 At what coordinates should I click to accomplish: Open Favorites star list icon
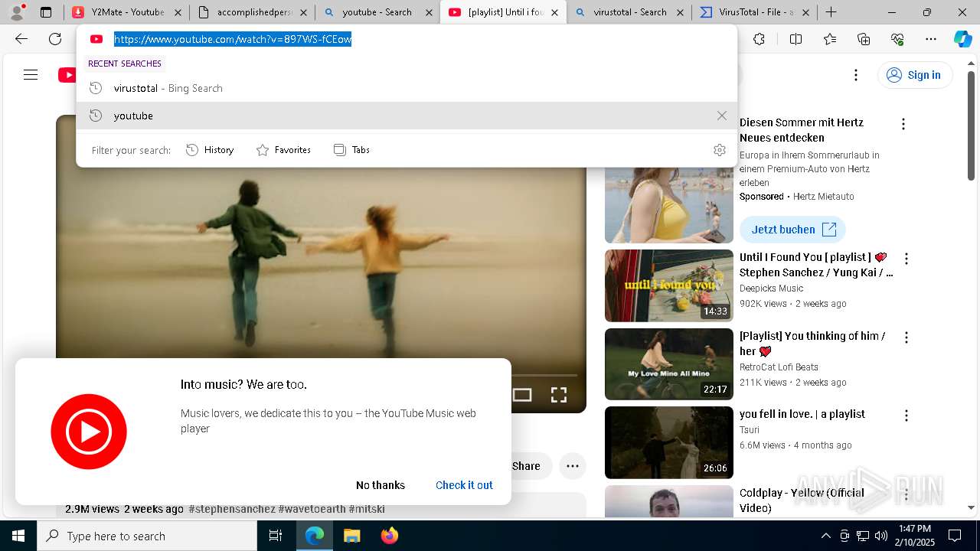(830, 39)
